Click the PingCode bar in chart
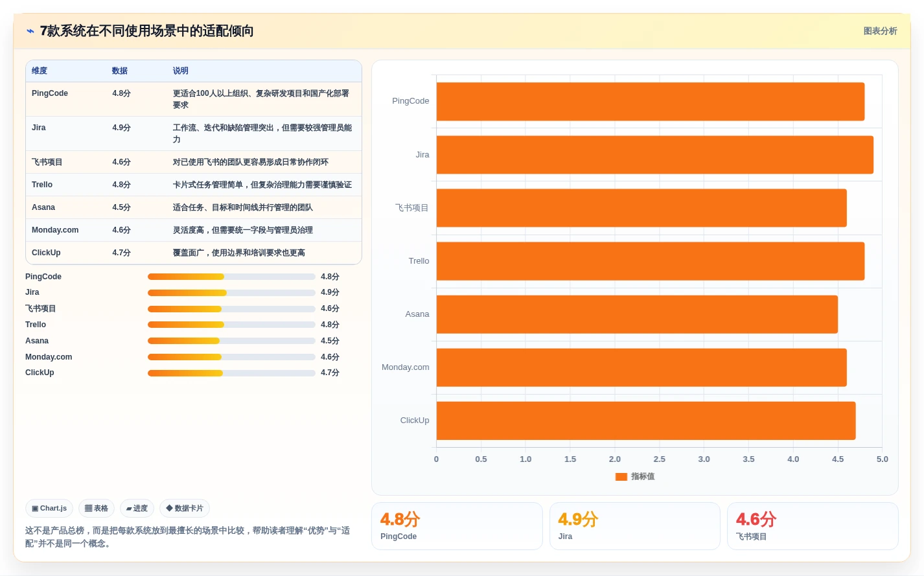This screenshot has height=576, width=924. (651, 102)
